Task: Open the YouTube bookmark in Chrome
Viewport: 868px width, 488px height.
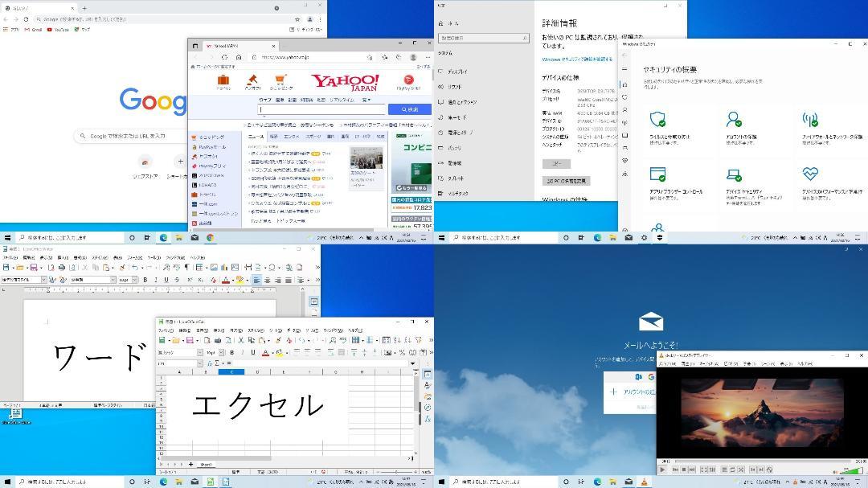Action: click(58, 30)
